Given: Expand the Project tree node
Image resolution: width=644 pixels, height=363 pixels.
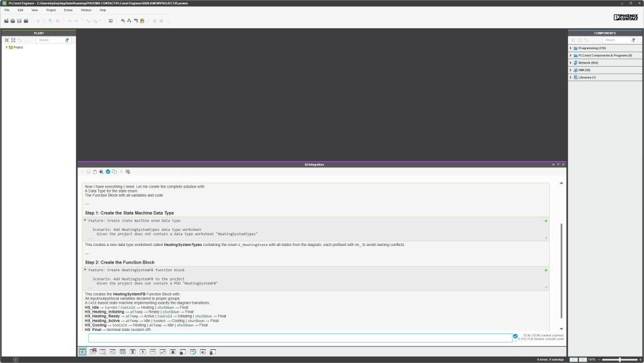Looking at the screenshot, I should pyautogui.click(x=6, y=48).
